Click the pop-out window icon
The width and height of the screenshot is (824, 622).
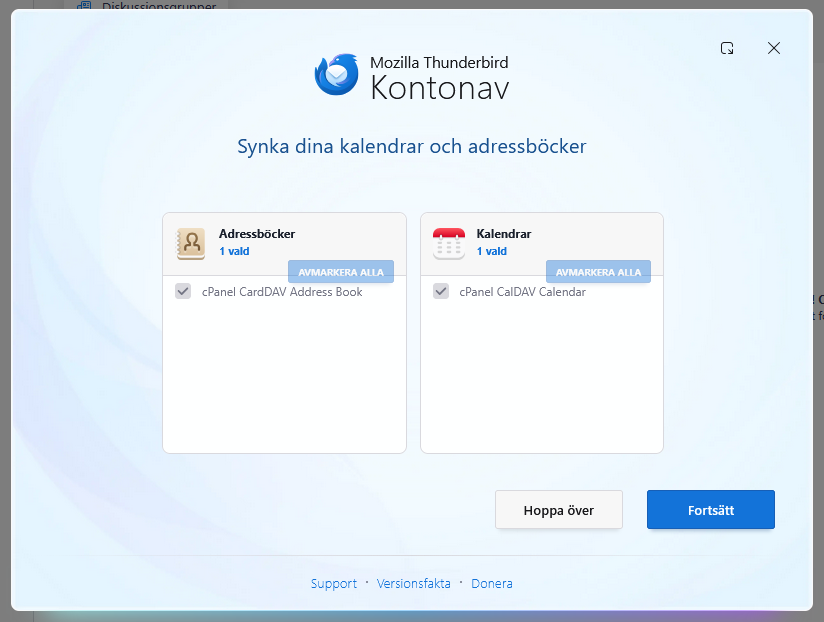727,48
